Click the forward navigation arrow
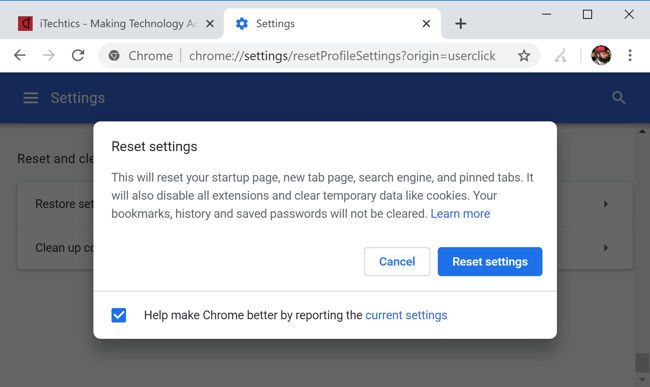Screen dimensions: 650x387 pyautogui.click(x=49, y=55)
